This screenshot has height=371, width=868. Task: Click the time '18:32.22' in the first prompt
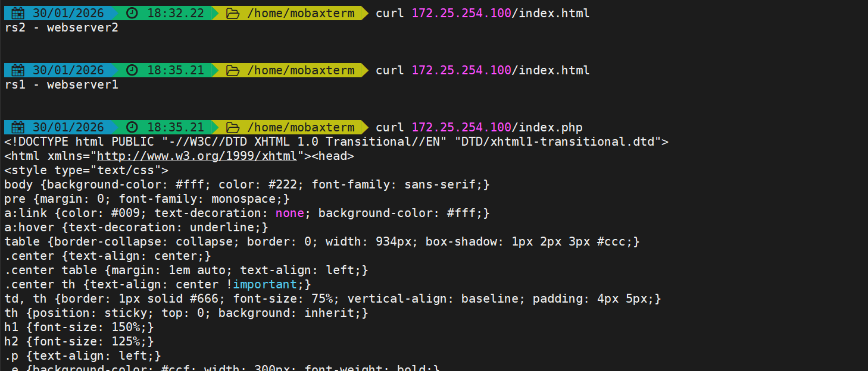[176, 13]
